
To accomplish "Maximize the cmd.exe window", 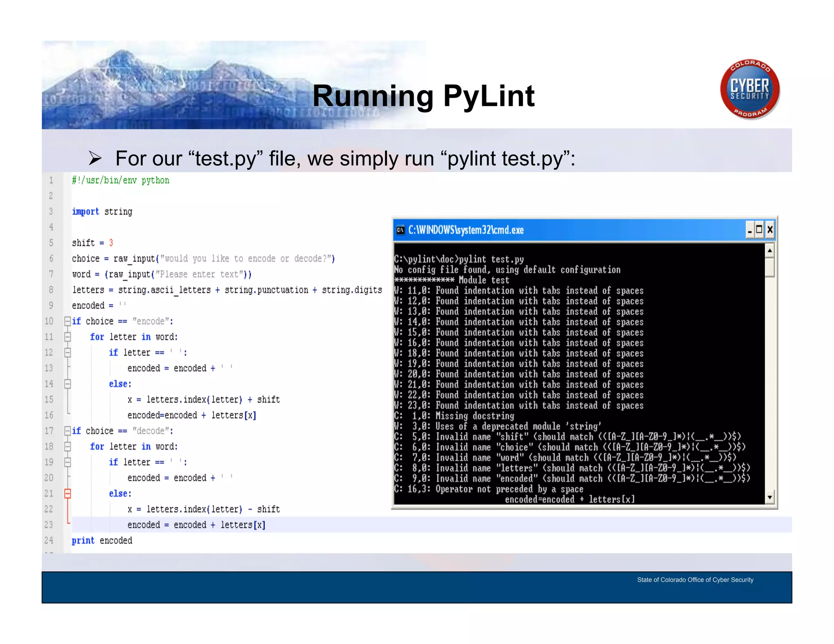I will tap(759, 230).
